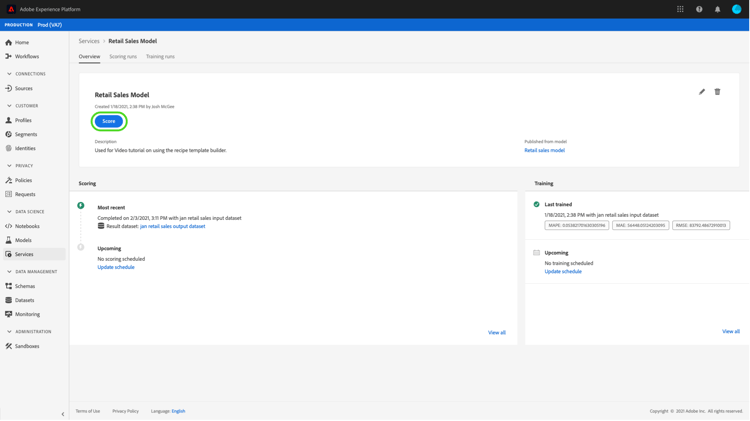This screenshot has height=421, width=750.
Task: Click the Adobe logo icon
Action: tap(11, 9)
